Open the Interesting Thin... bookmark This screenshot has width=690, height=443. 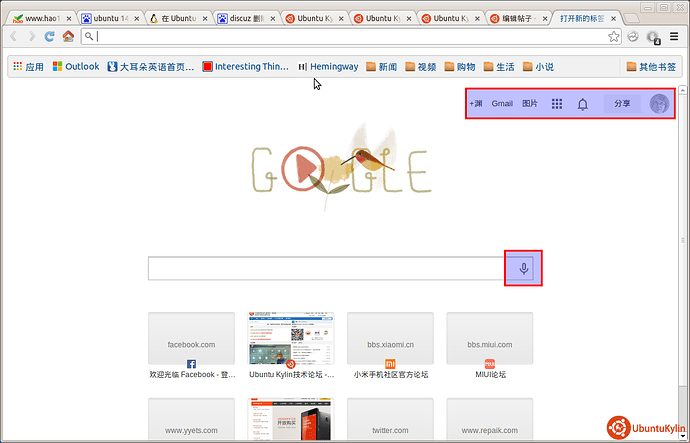(x=246, y=66)
